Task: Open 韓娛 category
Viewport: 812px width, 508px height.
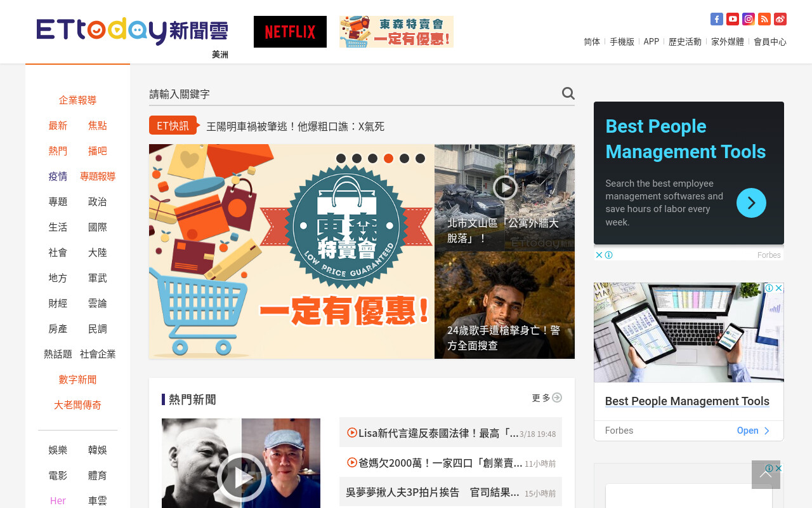Action: pyautogui.click(x=98, y=450)
